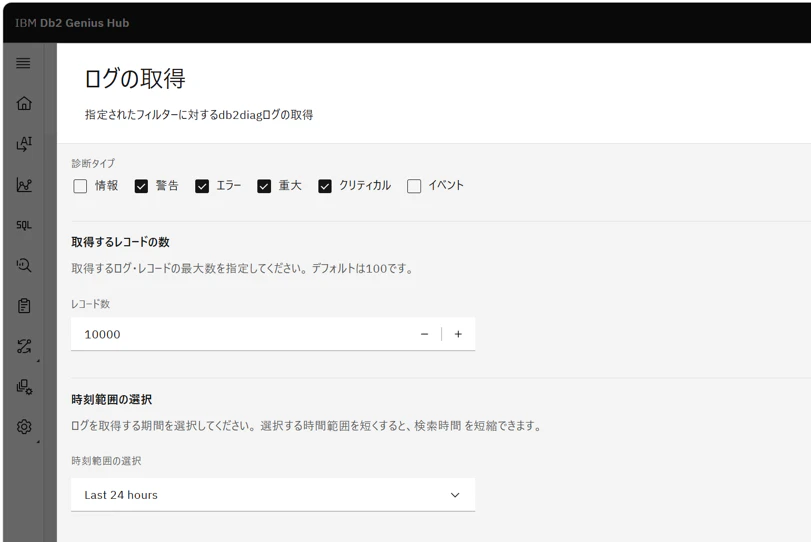Click the 取得するレコードの数 section heading

coord(121,242)
